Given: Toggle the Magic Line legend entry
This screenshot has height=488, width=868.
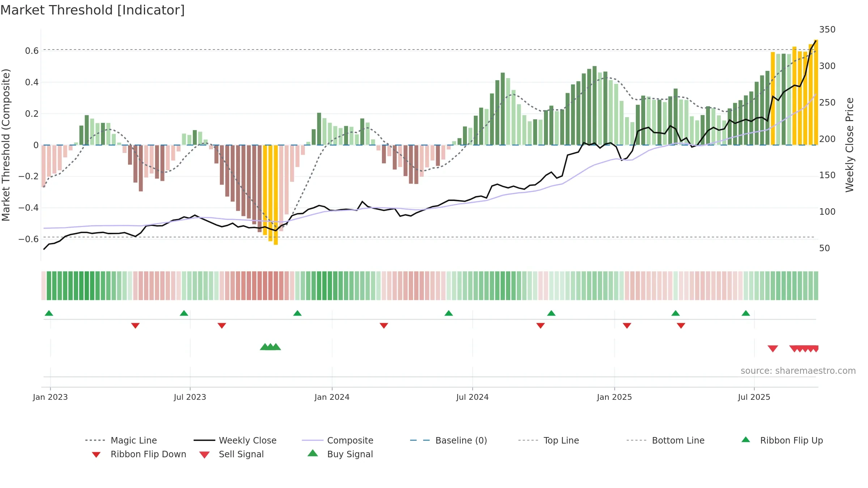Looking at the screenshot, I should (x=121, y=440).
